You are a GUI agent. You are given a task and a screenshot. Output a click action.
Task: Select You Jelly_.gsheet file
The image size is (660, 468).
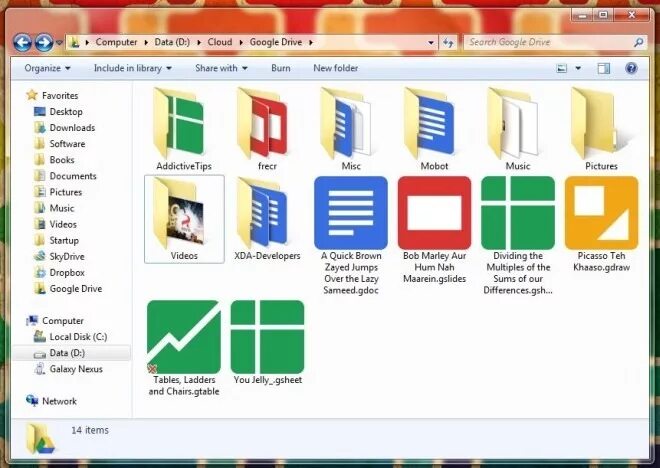[267, 342]
